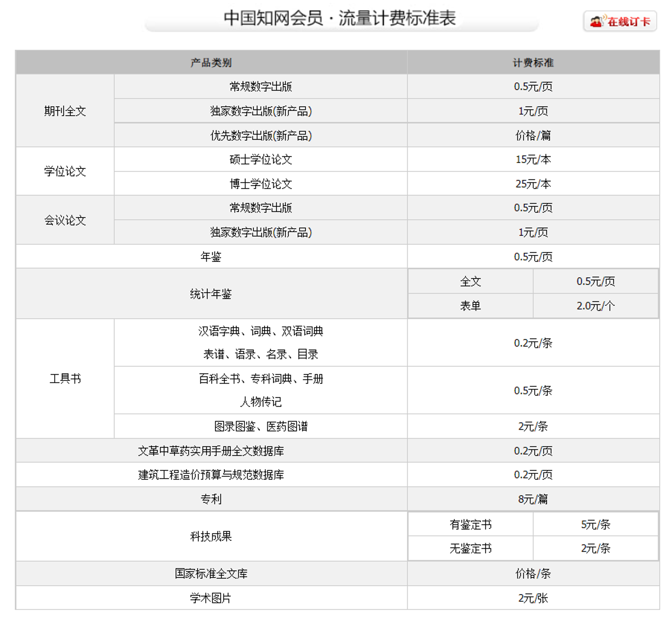The width and height of the screenshot is (672, 621).
Task: Select the 图录图鉴、医药图谱 cell
Action: (260, 427)
